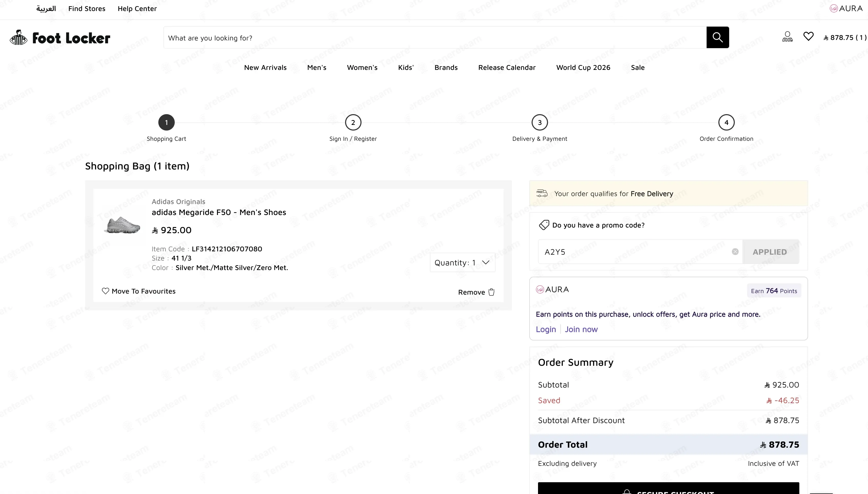Open Find Stores
Viewport: 868px width, 494px height.
click(x=87, y=9)
